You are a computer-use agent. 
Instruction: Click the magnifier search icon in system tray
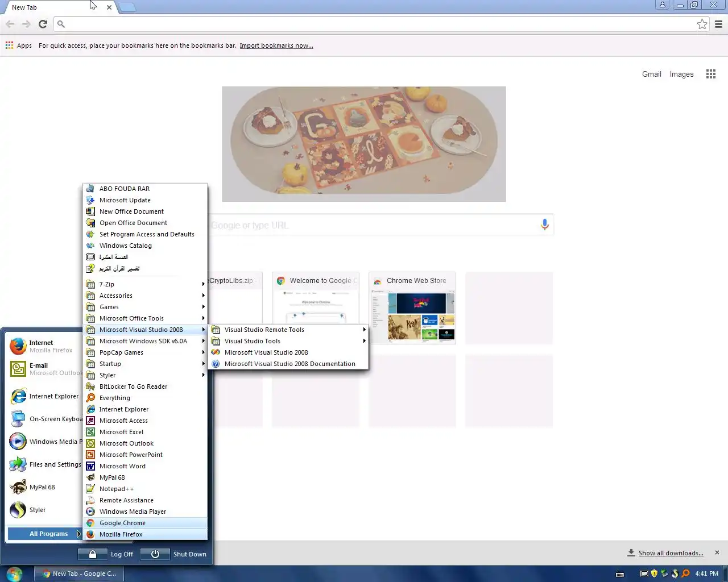[x=685, y=573]
